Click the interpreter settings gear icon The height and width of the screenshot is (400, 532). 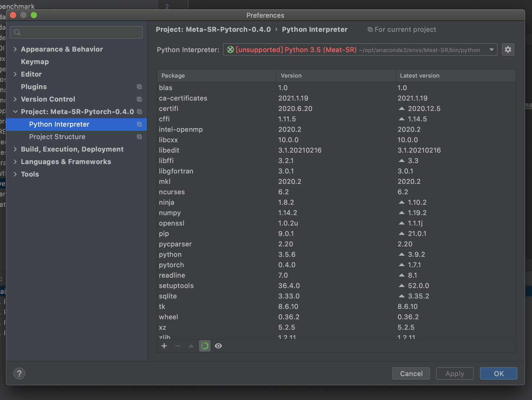pos(508,49)
